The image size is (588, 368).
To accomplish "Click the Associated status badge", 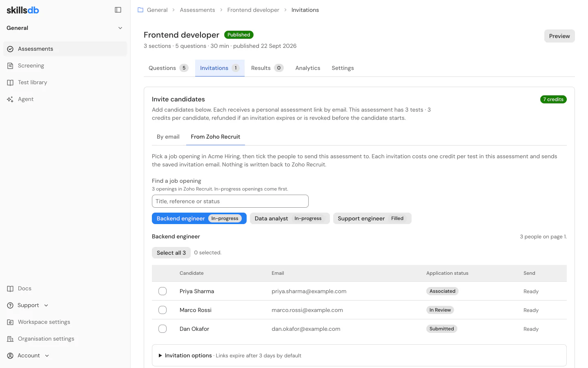I will [x=443, y=291].
